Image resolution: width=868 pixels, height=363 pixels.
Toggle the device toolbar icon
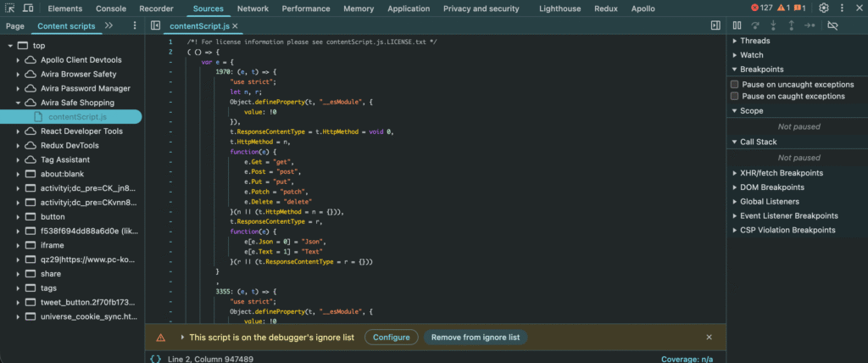click(x=29, y=8)
